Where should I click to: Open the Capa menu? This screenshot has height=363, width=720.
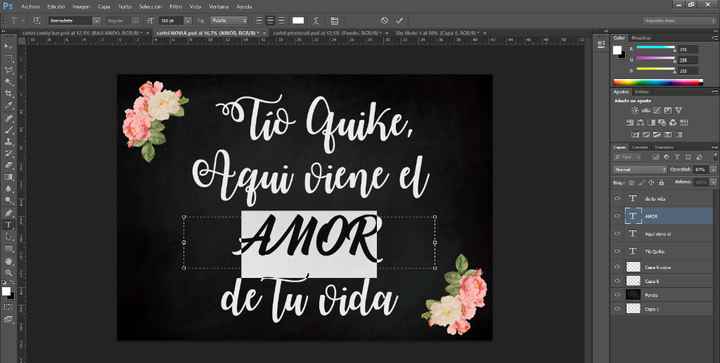(104, 6)
